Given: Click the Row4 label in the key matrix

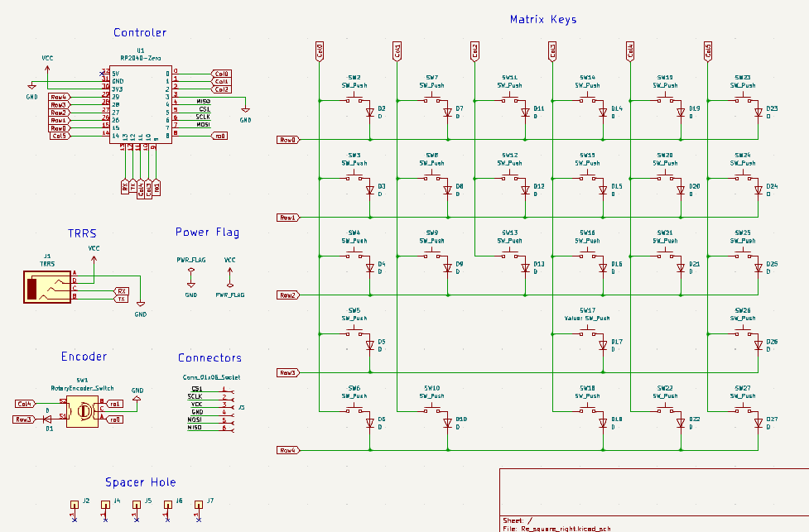Looking at the screenshot, I should 287,450.
